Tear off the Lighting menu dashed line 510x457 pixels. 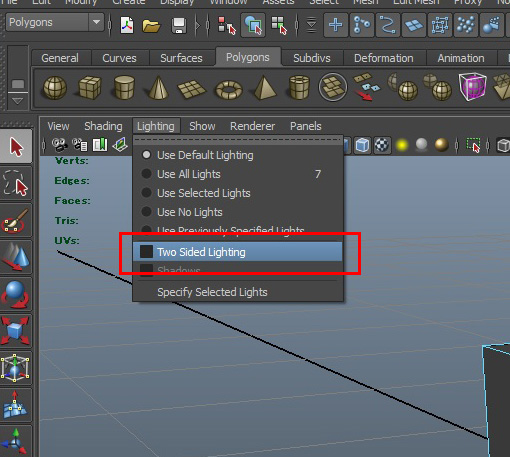[x=238, y=140]
